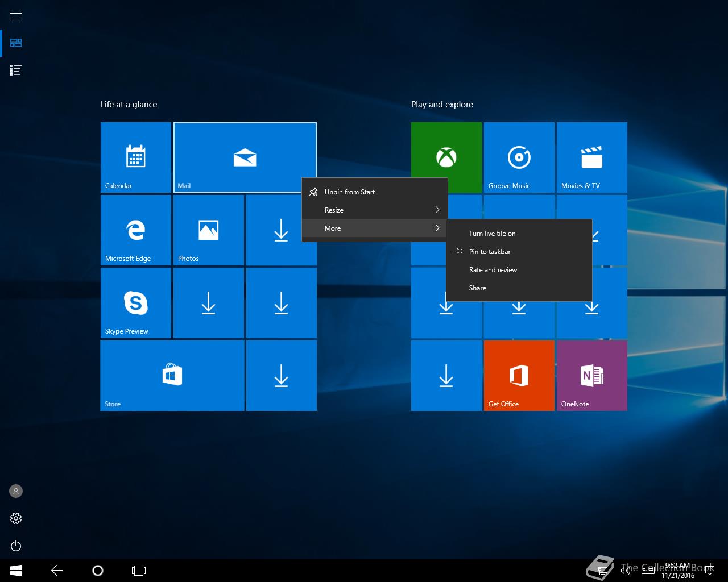Select Unpin from Start
This screenshot has width=728, height=582.
click(375, 192)
